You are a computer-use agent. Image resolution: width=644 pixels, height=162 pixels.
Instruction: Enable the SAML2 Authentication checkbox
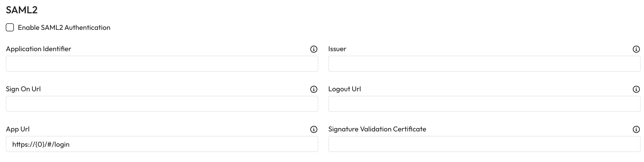[10, 27]
